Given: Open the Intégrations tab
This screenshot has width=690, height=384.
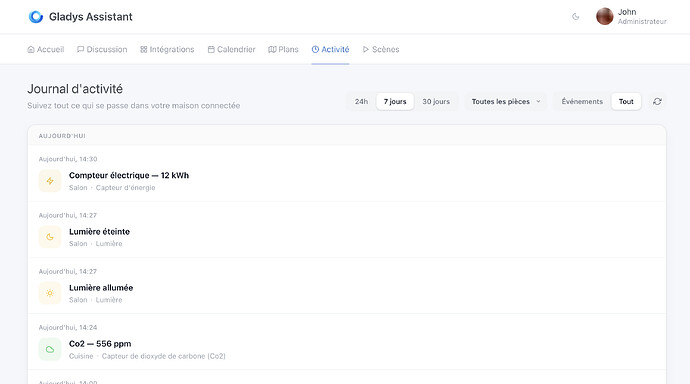Looking at the screenshot, I should [167, 49].
